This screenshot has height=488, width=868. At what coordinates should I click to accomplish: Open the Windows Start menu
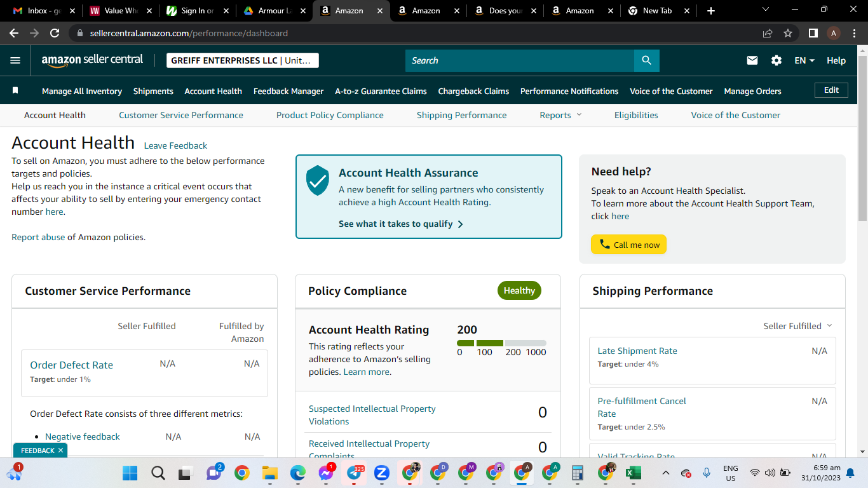130,473
